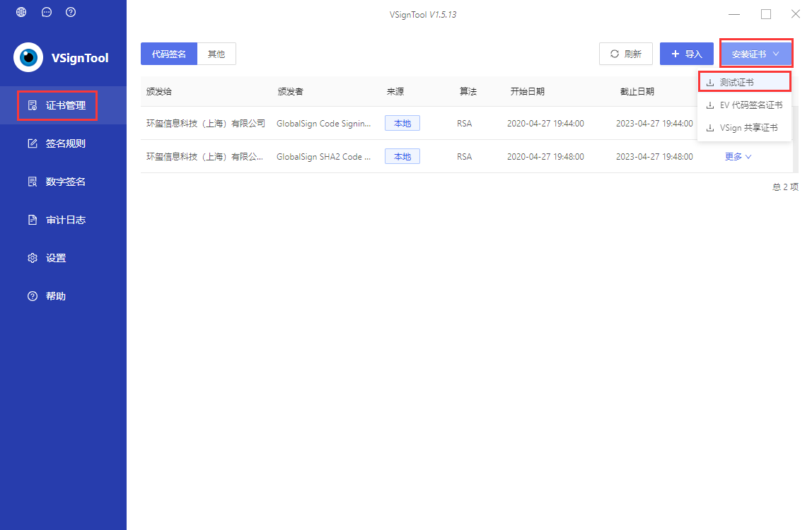Expand the 安装证书 dropdown button
812x530 pixels.
point(756,54)
